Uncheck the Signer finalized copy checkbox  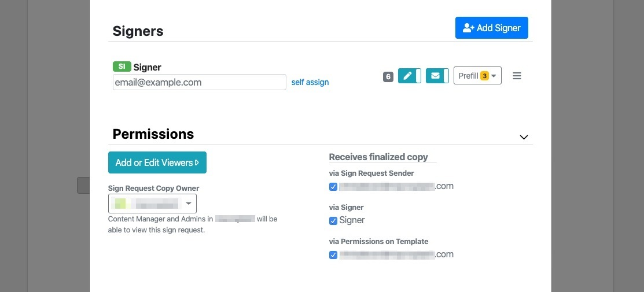pyautogui.click(x=333, y=221)
